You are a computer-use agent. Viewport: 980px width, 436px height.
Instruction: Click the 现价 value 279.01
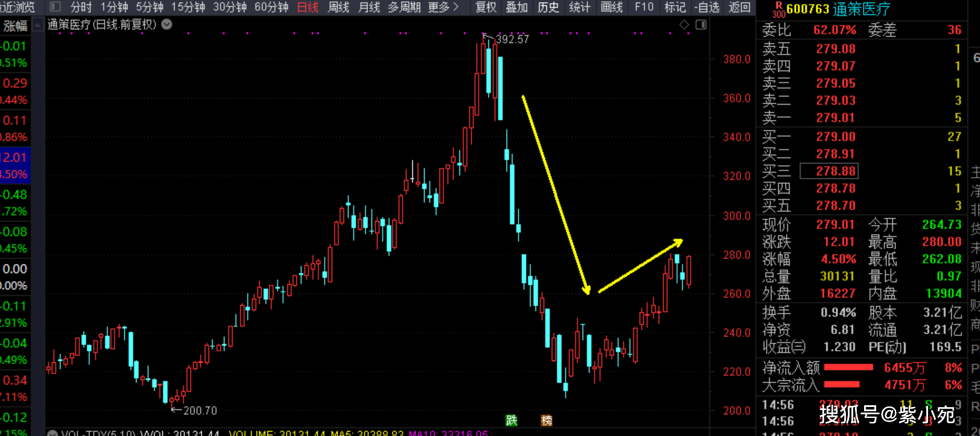point(836,225)
